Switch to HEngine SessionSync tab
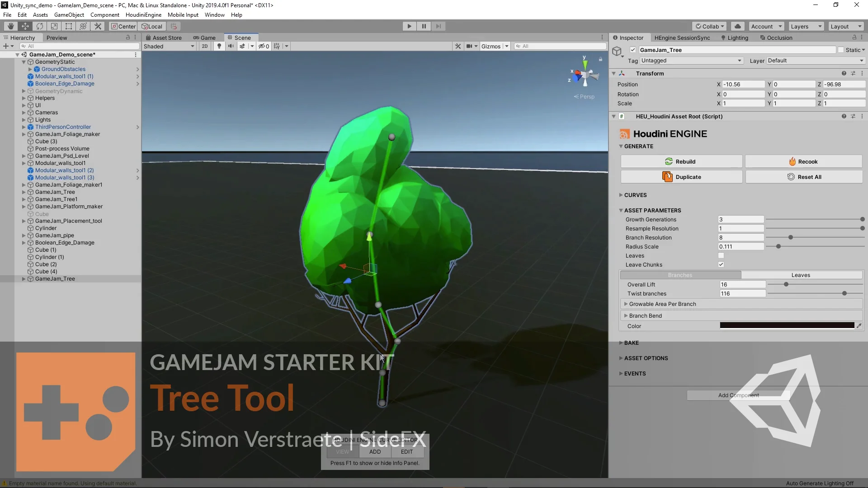The height and width of the screenshot is (488, 868). click(x=682, y=38)
